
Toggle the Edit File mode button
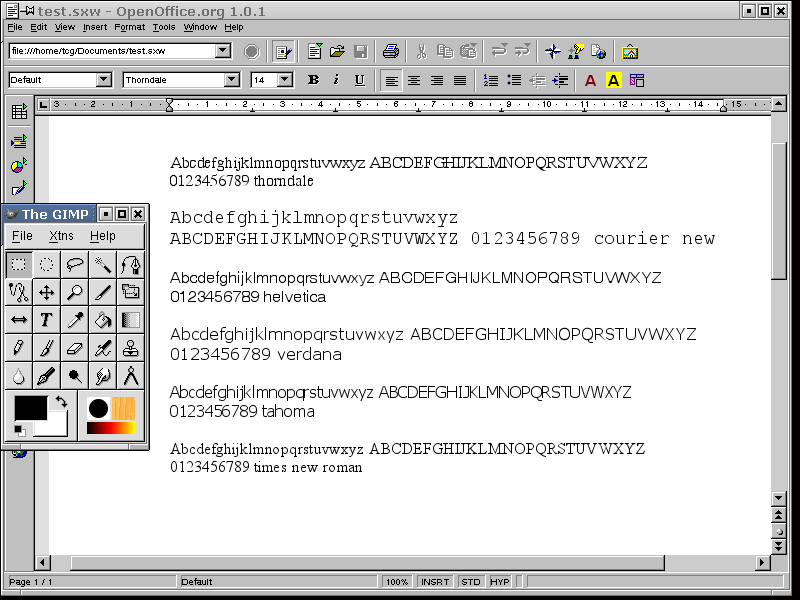tap(283, 52)
